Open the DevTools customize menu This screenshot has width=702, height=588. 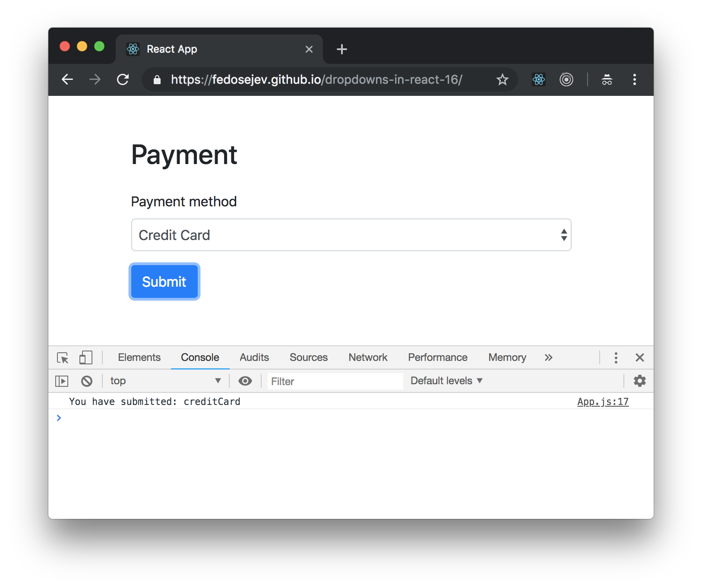click(616, 358)
